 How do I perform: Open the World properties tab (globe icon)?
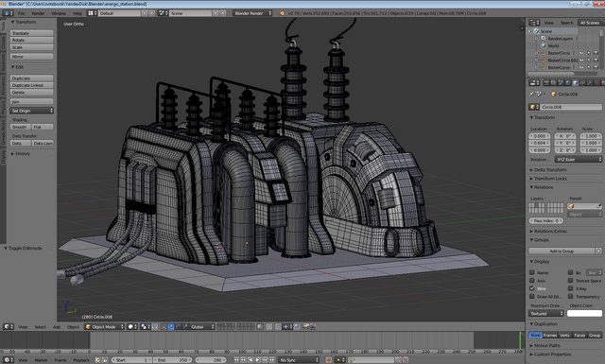(x=567, y=82)
